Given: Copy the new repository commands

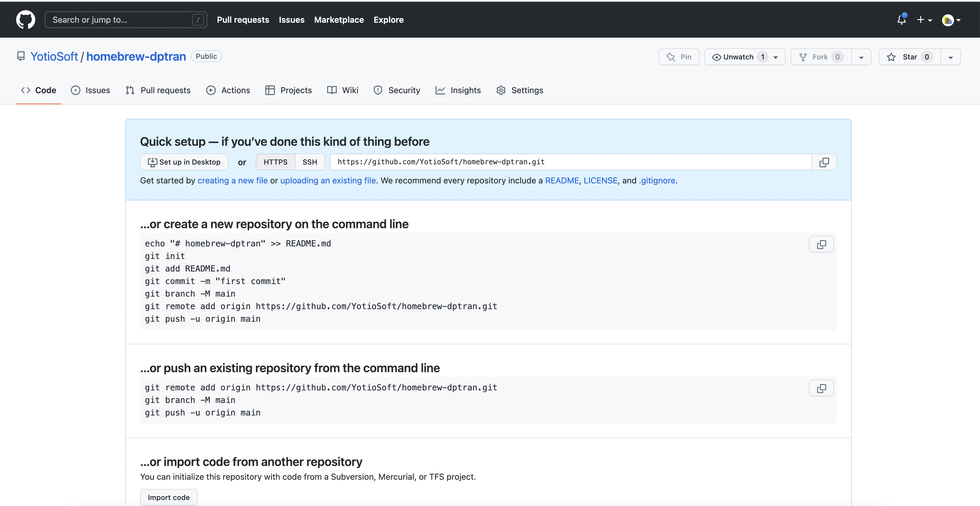Looking at the screenshot, I should 821,244.
